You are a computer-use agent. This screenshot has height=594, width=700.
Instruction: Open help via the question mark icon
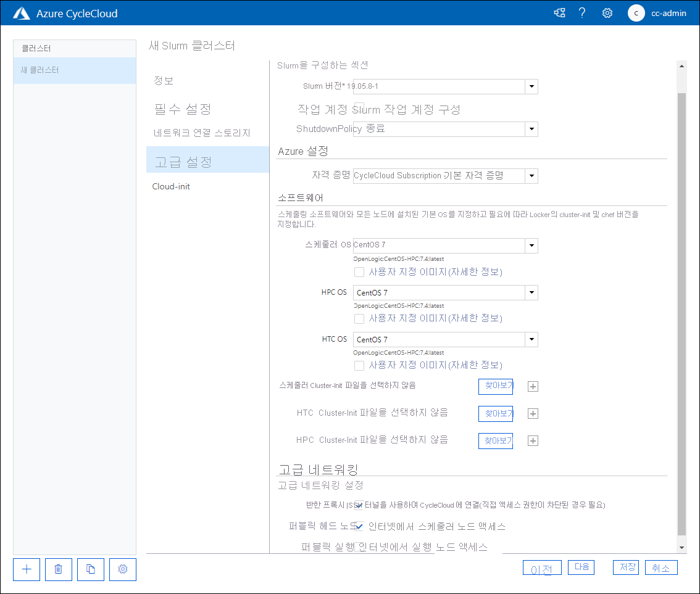tap(582, 12)
